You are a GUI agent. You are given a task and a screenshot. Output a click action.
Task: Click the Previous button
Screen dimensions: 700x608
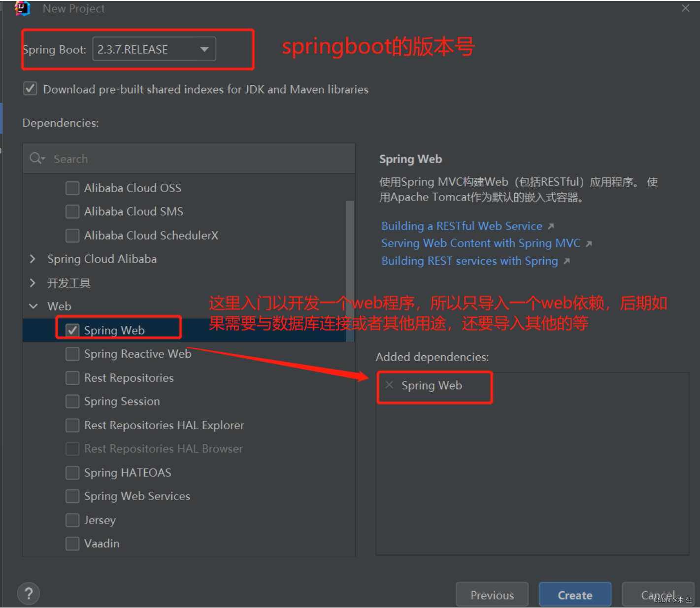pyautogui.click(x=492, y=595)
